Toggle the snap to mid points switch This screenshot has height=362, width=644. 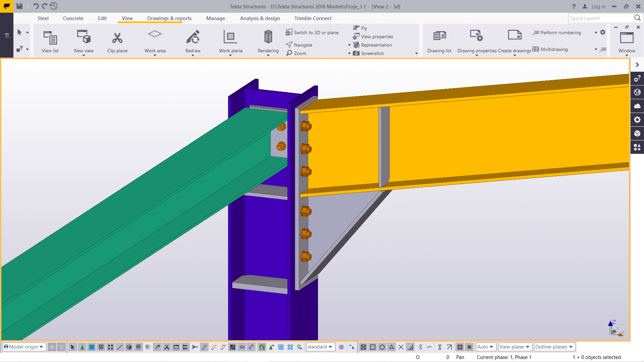(x=391, y=347)
